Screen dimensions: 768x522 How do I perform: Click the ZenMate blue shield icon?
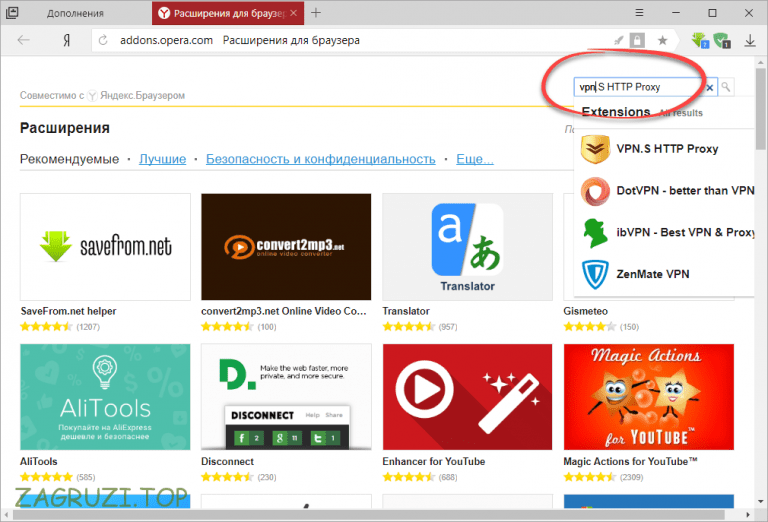(x=595, y=274)
